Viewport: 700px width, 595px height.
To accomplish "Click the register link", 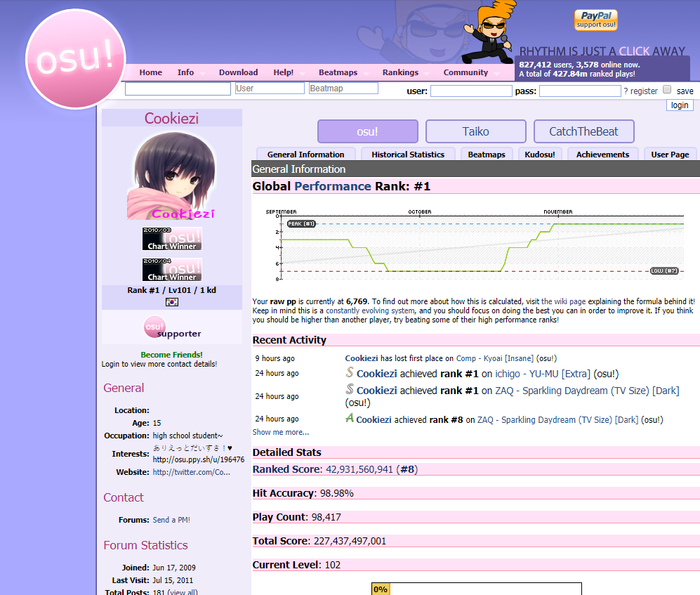I will (x=644, y=91).
